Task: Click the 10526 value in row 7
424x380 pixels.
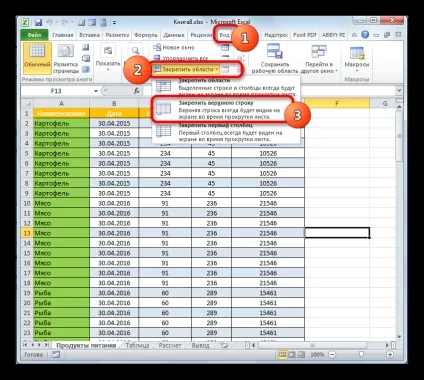Action: [x=268, y=173]
